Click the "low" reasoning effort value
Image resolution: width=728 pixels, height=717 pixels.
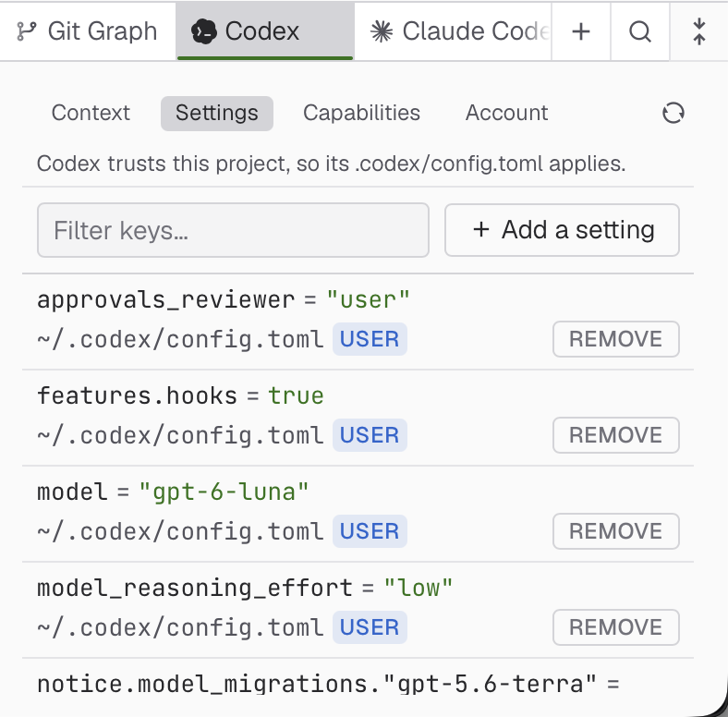pos(419,589)
